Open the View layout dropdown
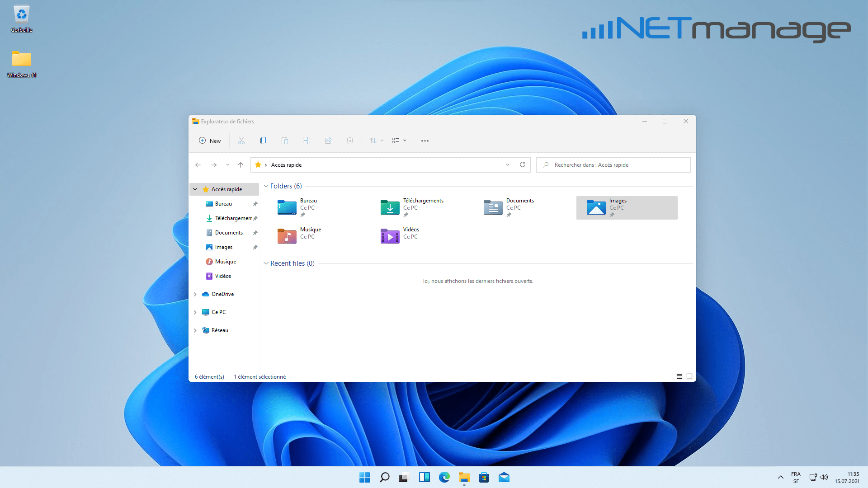Viewport: 868px width, 488px height. tap(399, 141)
